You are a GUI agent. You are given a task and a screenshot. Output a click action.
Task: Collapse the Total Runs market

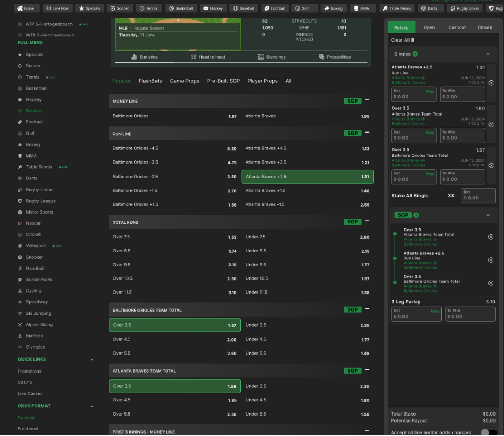coord(367,221)
